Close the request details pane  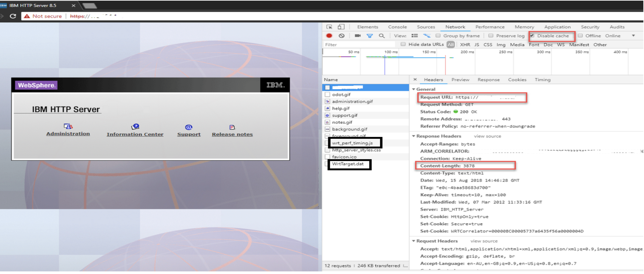click(415, 79)
